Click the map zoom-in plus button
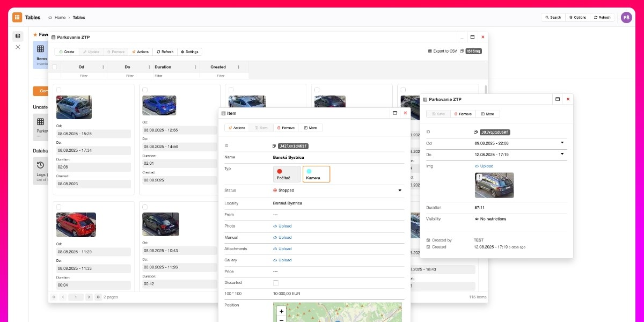Screen dimensions: 644x322 [281, 311]
